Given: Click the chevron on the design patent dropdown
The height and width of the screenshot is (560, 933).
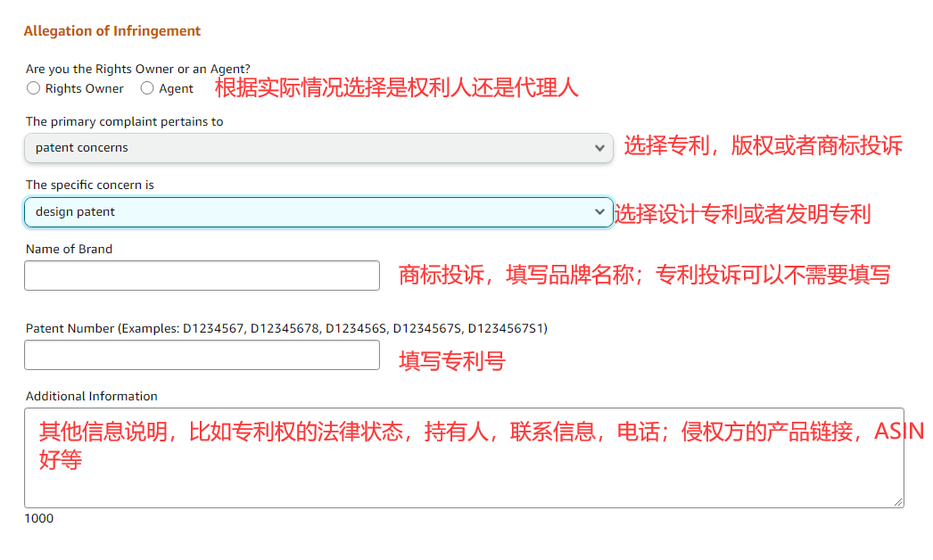Looking at the screenshot, I should pyautogui.click(x=599, y=211).
